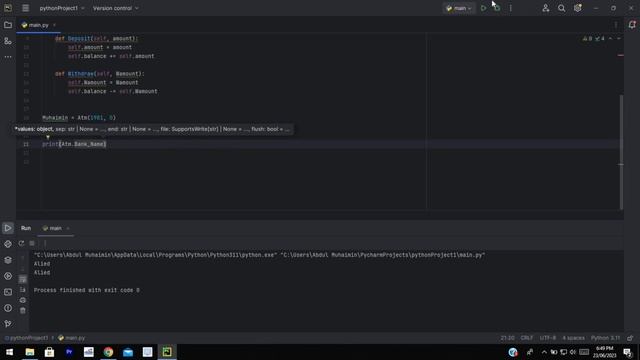This screenshot has height=360, width=640.
Task: Open the Project tool window
Action: (8, 25)
